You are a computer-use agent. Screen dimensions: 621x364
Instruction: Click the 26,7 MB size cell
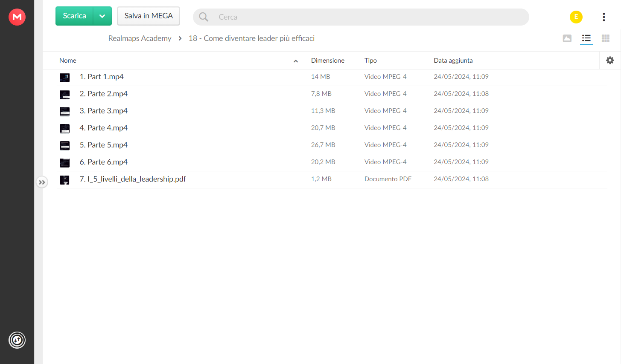pos(323,145)
